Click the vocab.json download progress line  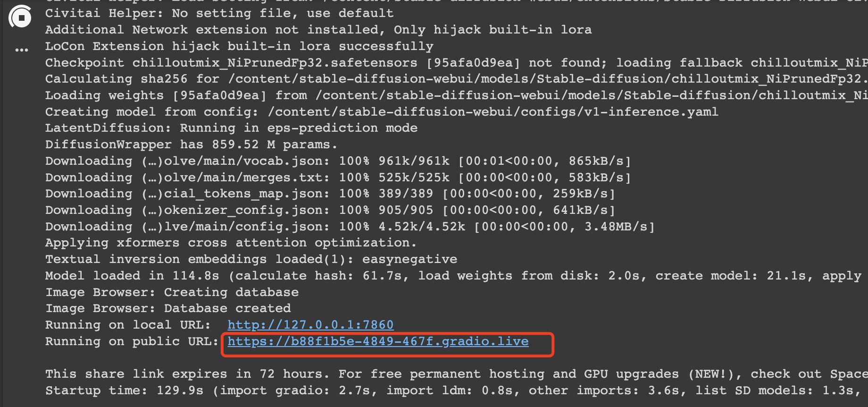click(338, 161)
